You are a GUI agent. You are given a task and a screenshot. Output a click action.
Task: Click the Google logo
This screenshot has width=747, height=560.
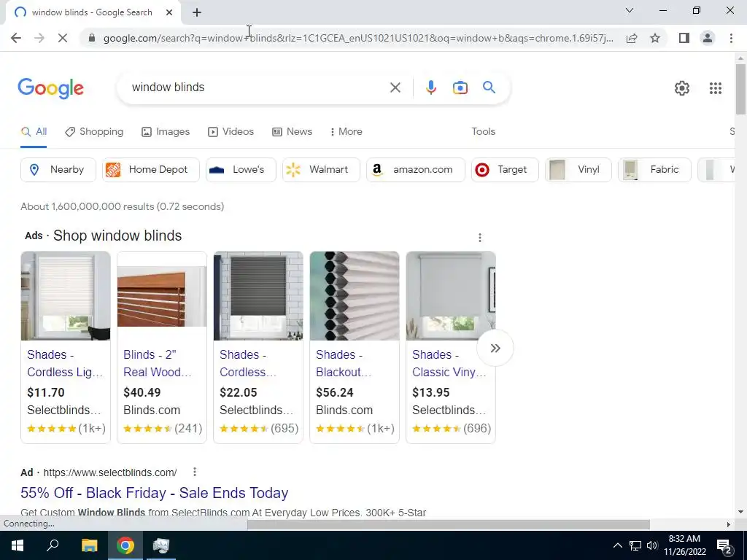tap(50, 88)
